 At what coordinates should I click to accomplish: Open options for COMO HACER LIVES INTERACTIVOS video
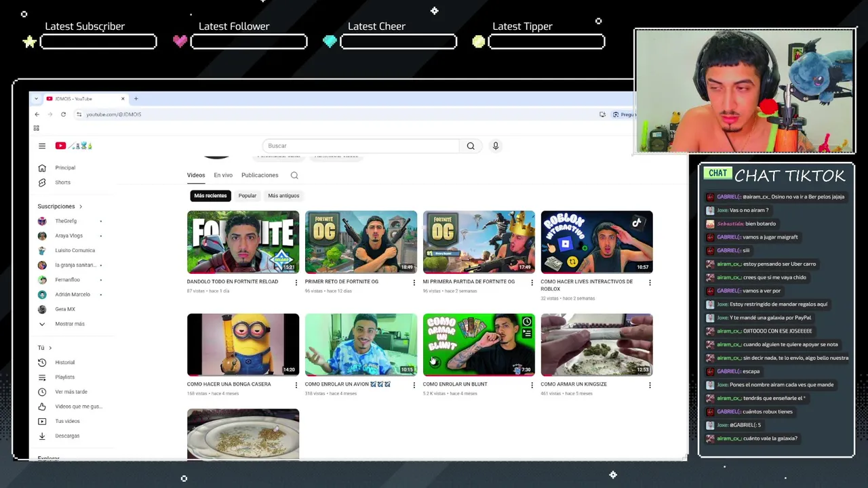(x=650, y=282)
